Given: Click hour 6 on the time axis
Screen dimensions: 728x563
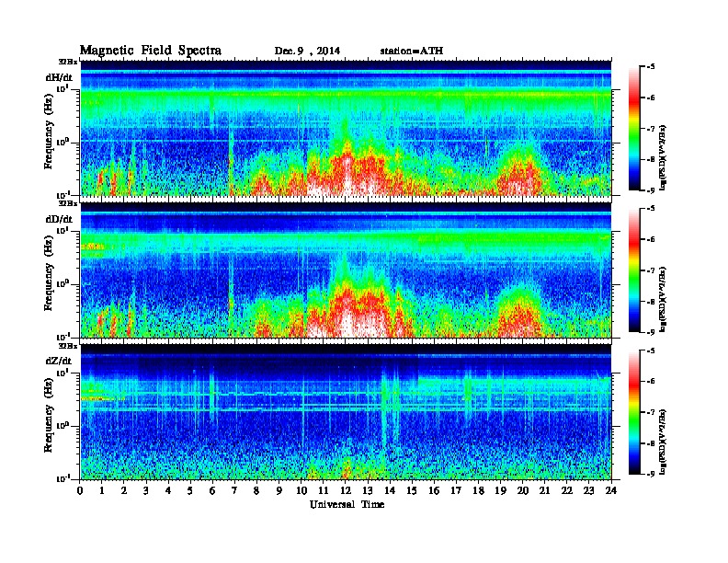Looking at the screenshot, I should [212, 490].
